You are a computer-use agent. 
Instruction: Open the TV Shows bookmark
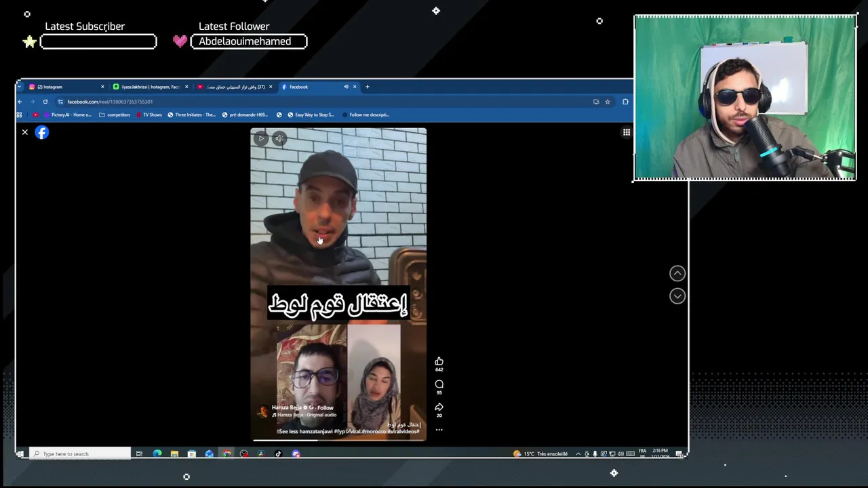(x=149, y=115)
